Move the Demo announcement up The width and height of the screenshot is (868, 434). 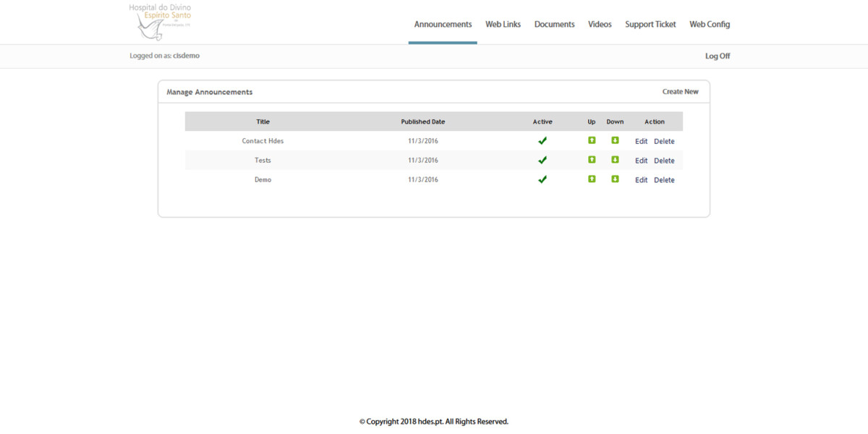point(591,179)
